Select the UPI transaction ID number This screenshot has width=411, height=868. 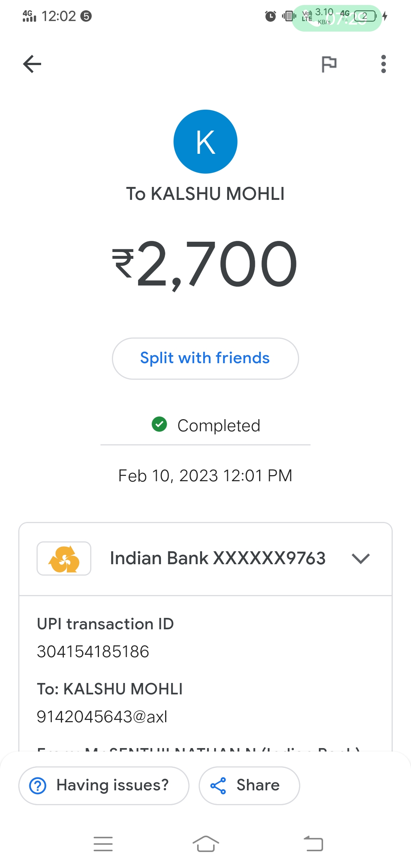[x=93, y=652]
